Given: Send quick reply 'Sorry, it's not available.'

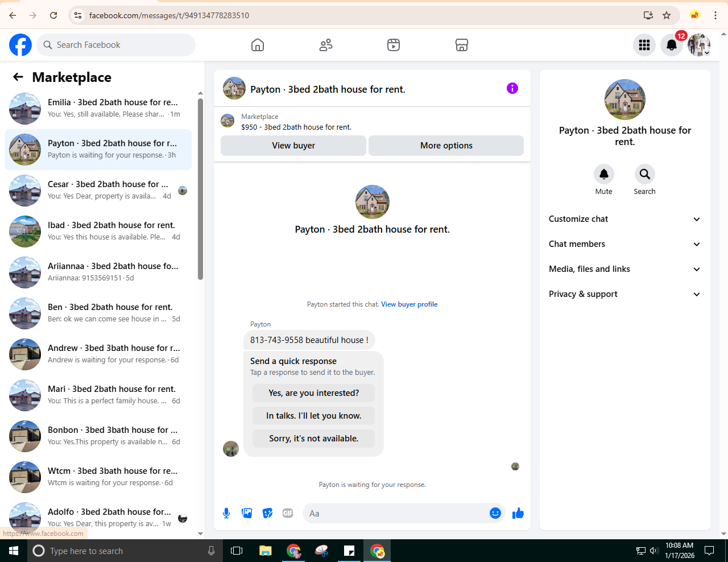Looking at the screenshot, I should [314, 439].
